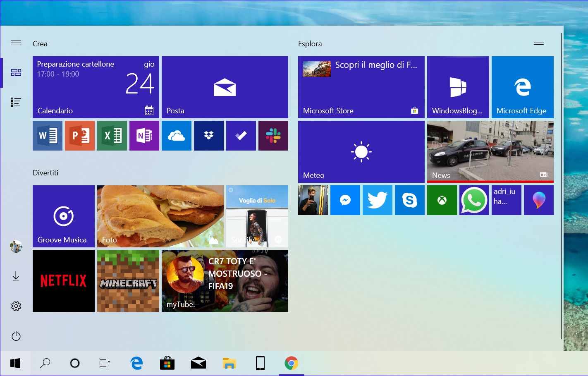Viewport: 588px width, 376px height.
Task: Open the Foto tile
Action: (x=160, y=216)
